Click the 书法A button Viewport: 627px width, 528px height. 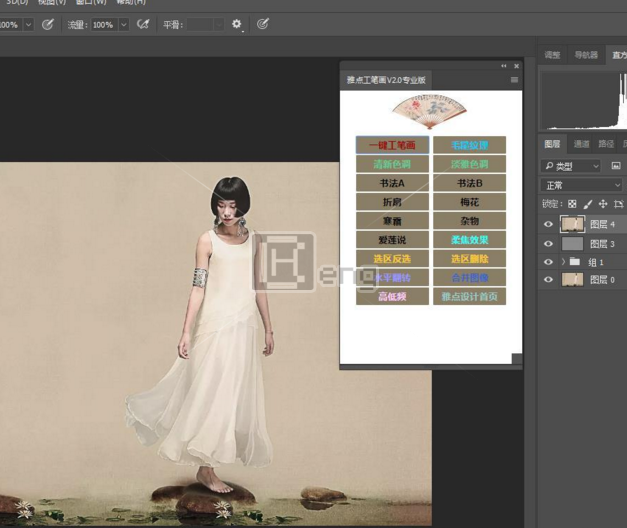[x=392, y=183]
